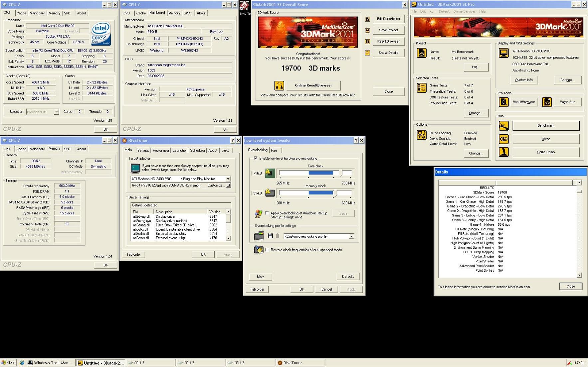
Task: Click Batch Run button in Pro Tools
Action: click(x=567, y=102)
